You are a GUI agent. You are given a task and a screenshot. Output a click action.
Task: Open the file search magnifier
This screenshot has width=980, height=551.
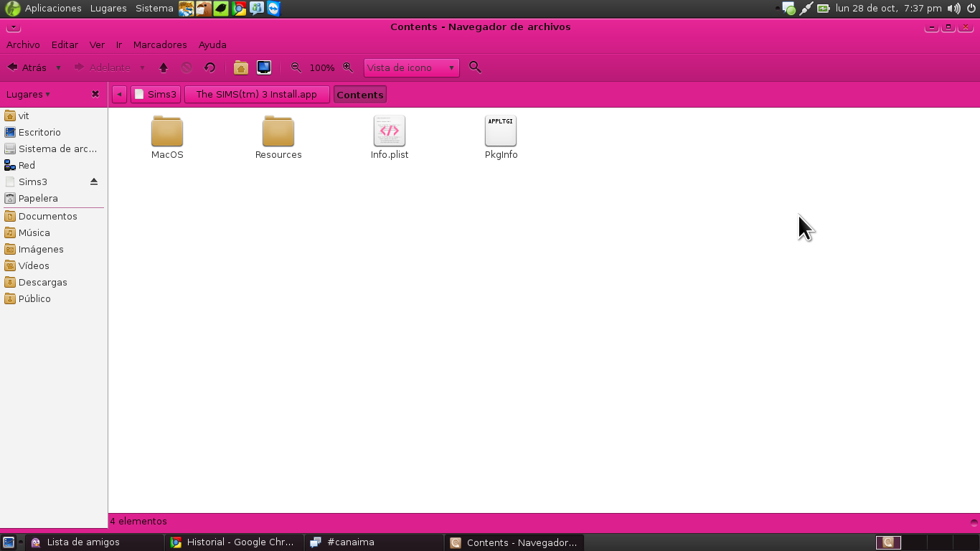pyautogui.click(x=475, y=67)
